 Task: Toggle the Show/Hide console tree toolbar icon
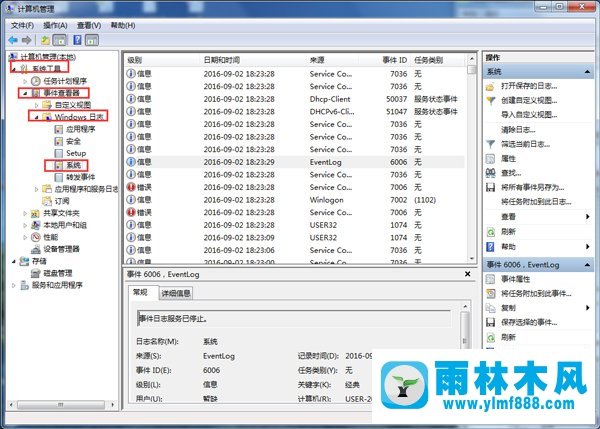[x=59, y=40]
